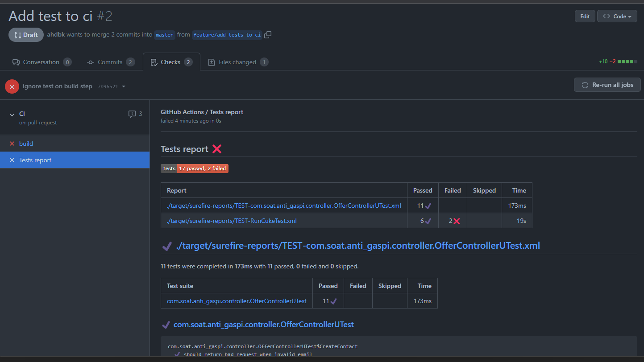Open the feature/add-tests-to-ci branch link
The image size is (644, 362).
pyautogui.click(x=227, y=35)
